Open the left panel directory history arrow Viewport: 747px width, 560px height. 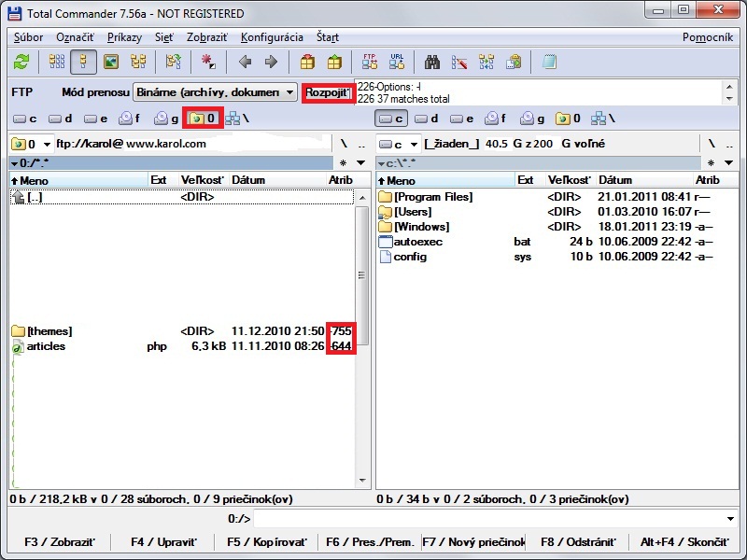(x=360, y=163)
